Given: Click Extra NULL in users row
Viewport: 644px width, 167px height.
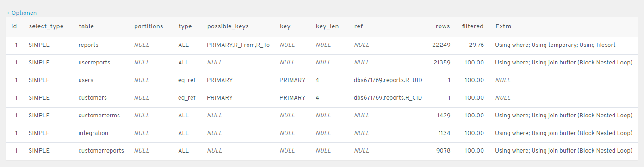Looking at the screenshot, I should (503, 80).
